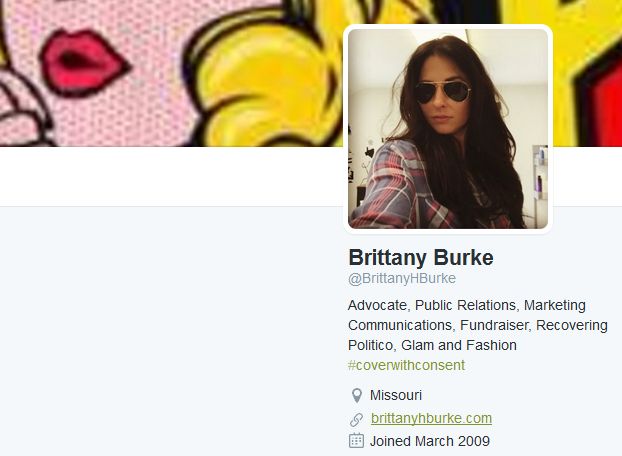Click the Joined March 2009 text
The height and width of the screenshot is (456, 622).
[430, 441]
